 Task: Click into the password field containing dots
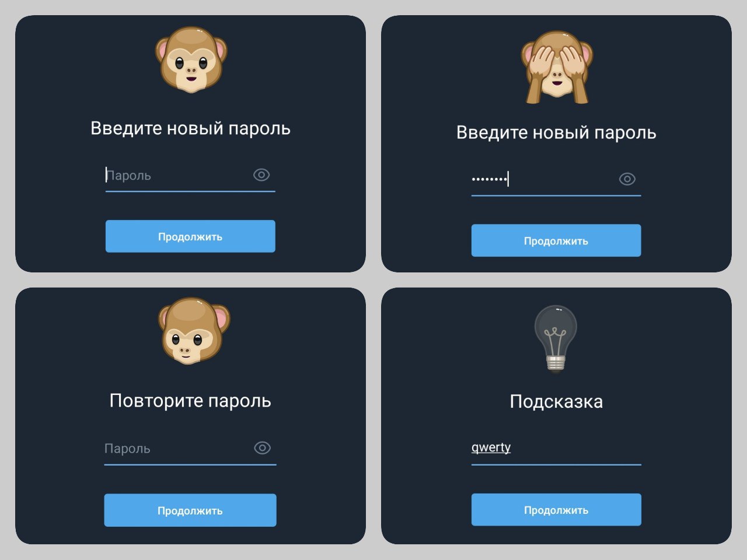point(543,180)
